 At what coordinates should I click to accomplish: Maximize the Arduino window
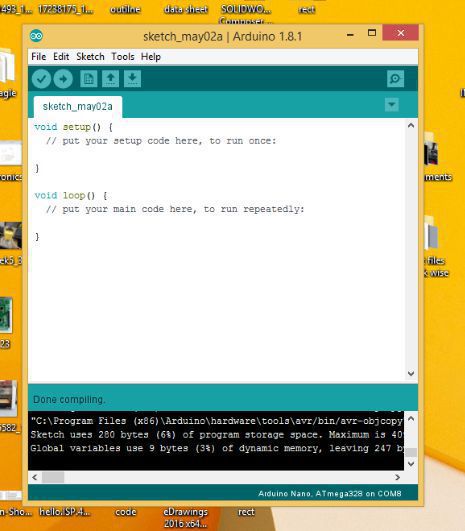point(372,33)
